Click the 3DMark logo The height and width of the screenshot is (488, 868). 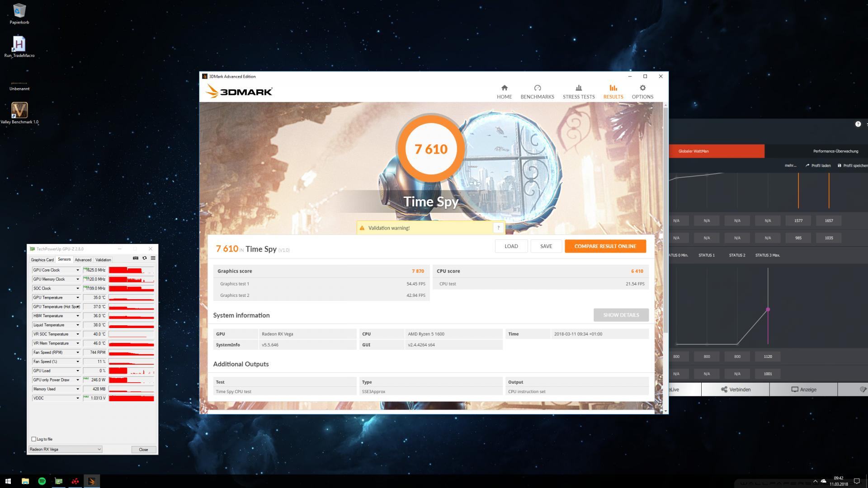coord(239,92)
